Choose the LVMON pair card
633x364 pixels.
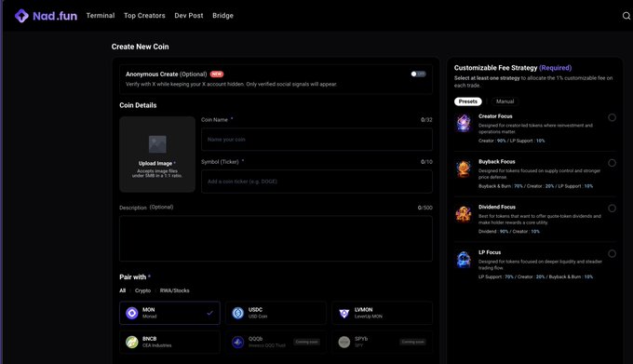382,313
